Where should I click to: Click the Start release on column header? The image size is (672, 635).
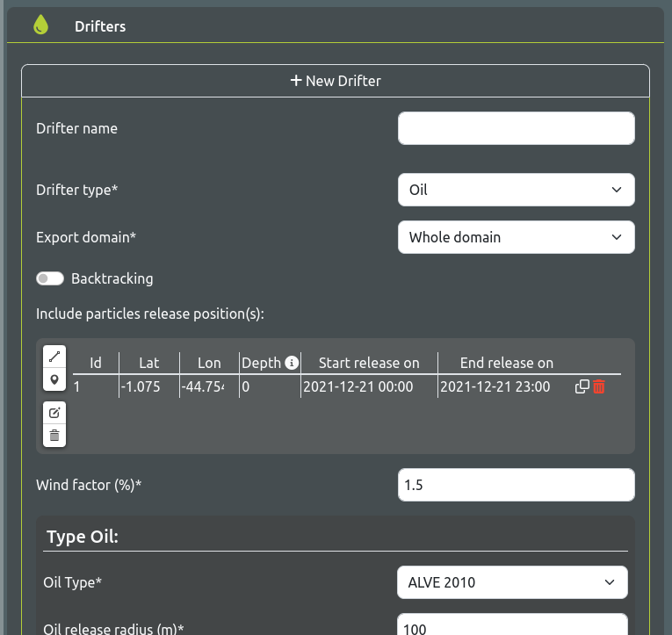pos(369,363)
